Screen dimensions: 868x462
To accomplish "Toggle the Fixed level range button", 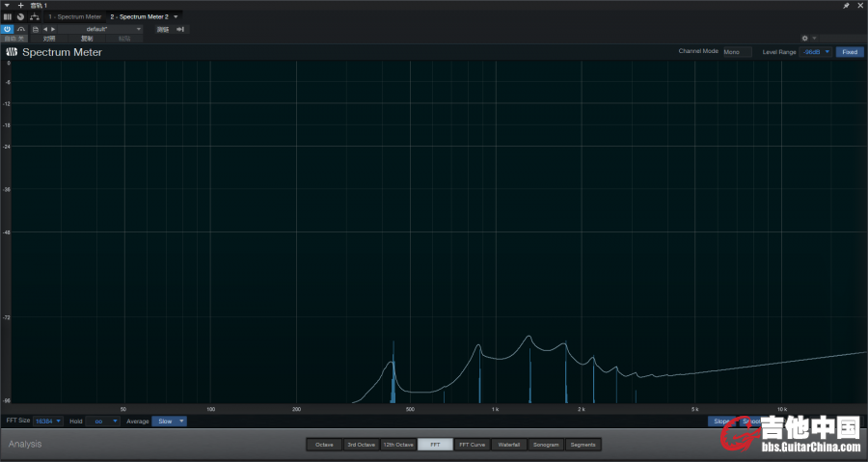I will click(849, 52).
